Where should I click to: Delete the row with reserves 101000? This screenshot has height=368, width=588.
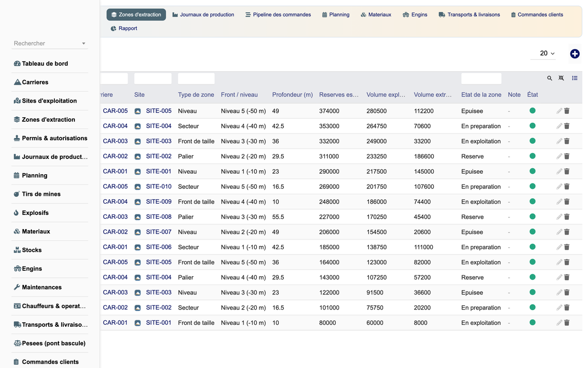point(567,308)
